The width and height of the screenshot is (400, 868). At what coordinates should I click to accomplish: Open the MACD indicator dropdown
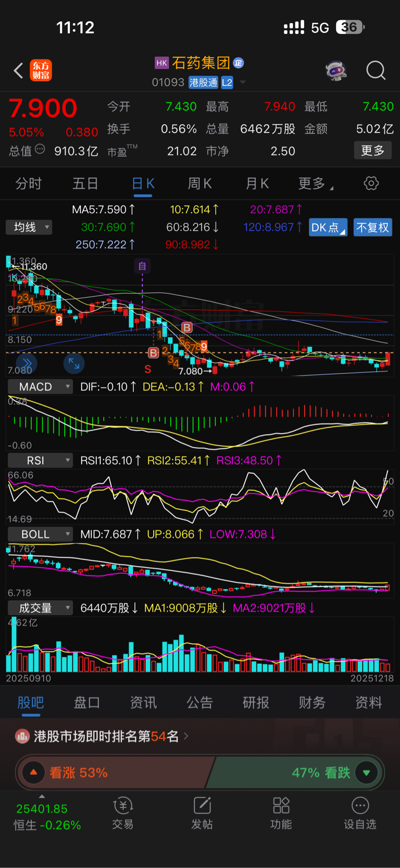(40, 387)
